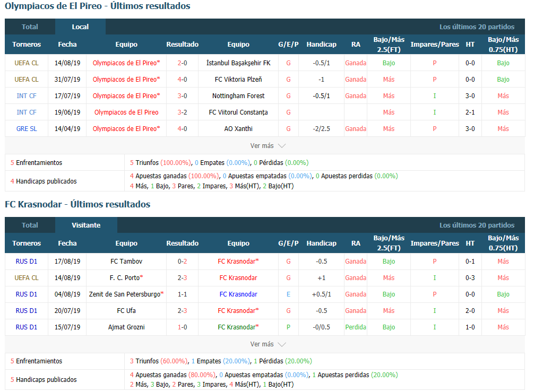Click HT score 2-1 in Viitorul Constanța row
The height and width of the screenshot is (392, 534).
point(470,112)
